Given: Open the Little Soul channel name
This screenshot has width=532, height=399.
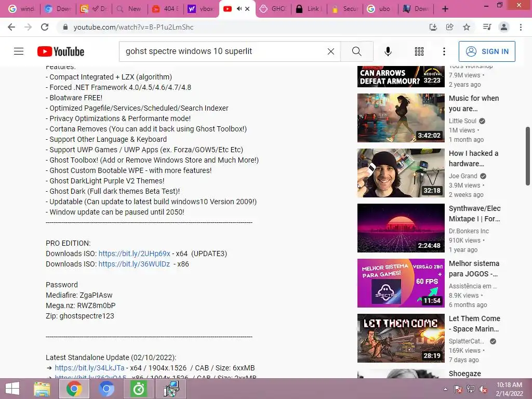Looking at the screenshot, I should point(462,121).
